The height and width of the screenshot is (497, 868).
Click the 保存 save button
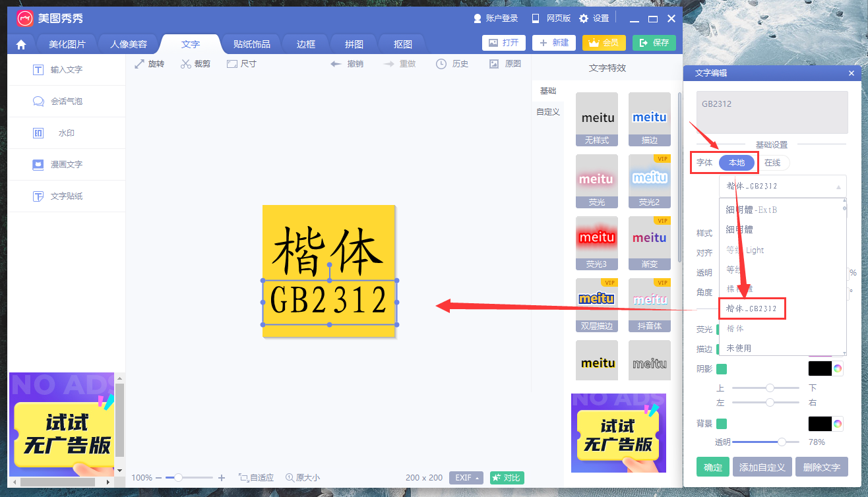tap(654, 43)
